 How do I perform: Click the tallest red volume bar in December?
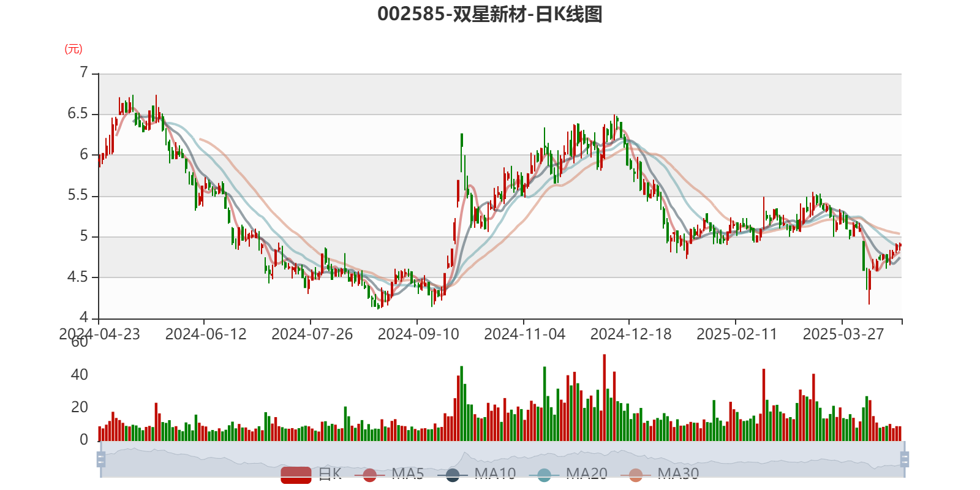(605, 398)
